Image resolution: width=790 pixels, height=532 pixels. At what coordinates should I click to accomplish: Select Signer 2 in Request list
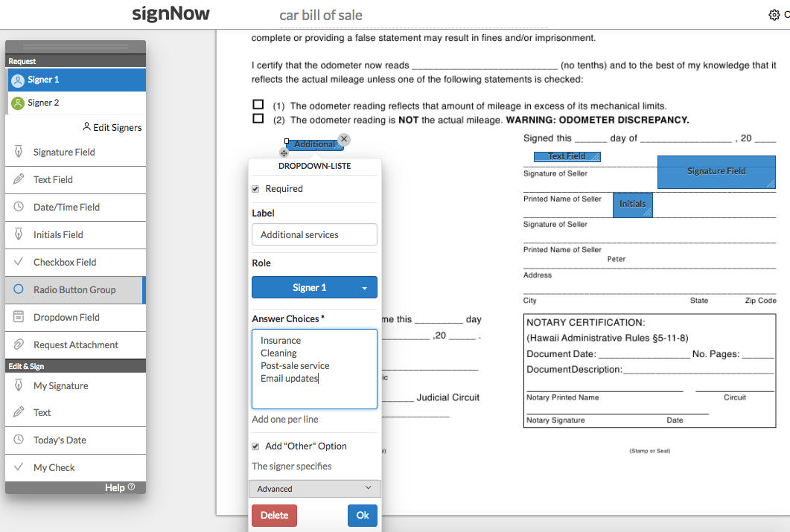77,103
